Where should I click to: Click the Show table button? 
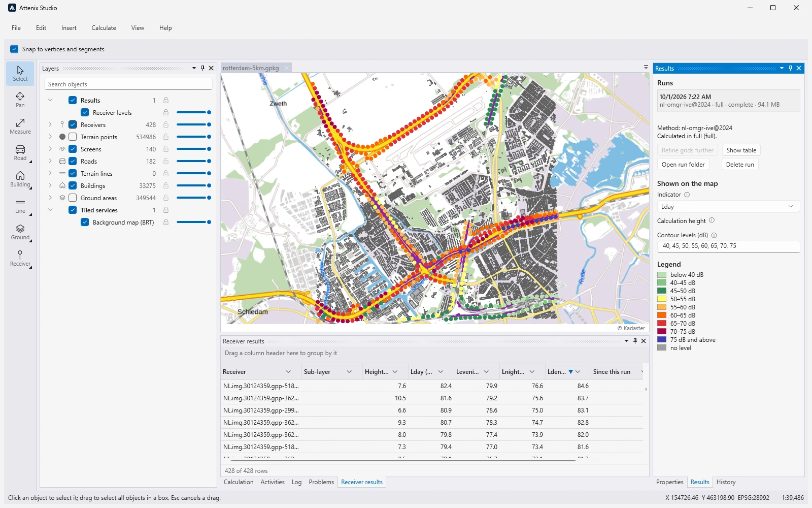[741, 150]
